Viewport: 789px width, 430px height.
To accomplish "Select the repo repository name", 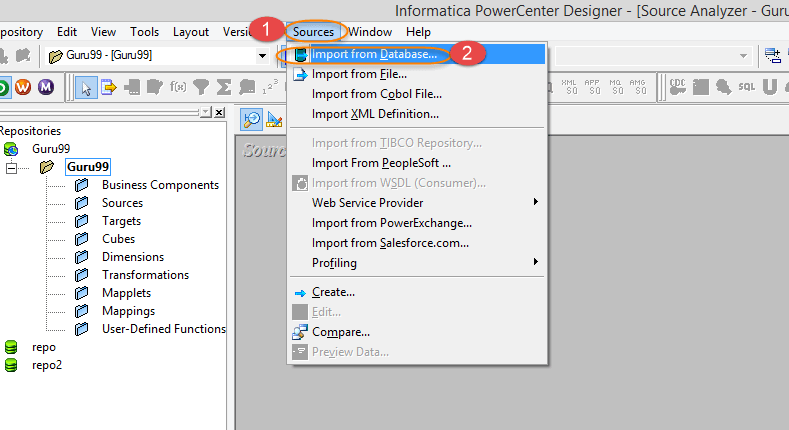I will 44,347.
